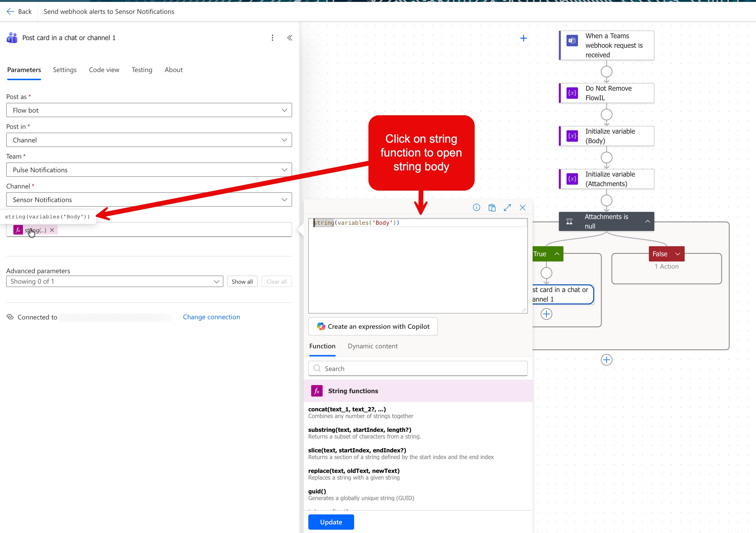Open the Team dropdown (Pulse Notifications)
Viewport: 756px width, 533px height.
[x=149, y=170]
